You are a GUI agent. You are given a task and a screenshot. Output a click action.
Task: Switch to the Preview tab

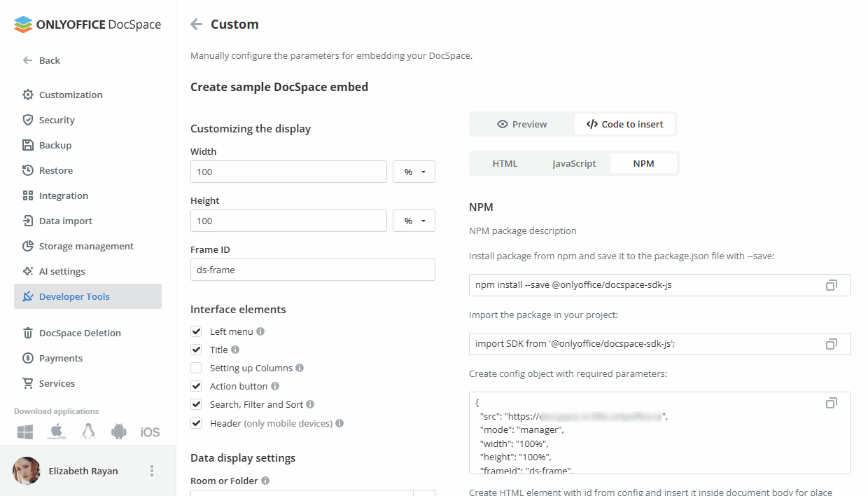point(522,124)
